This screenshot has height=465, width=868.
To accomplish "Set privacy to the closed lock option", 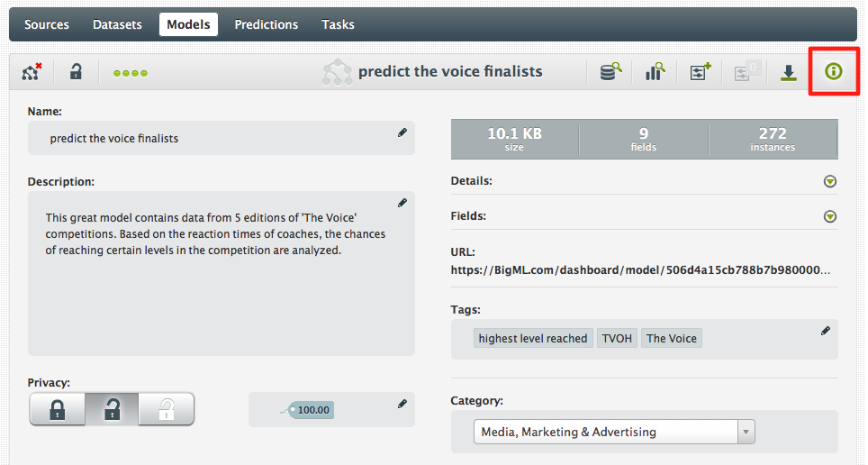I will coord(57,410).
